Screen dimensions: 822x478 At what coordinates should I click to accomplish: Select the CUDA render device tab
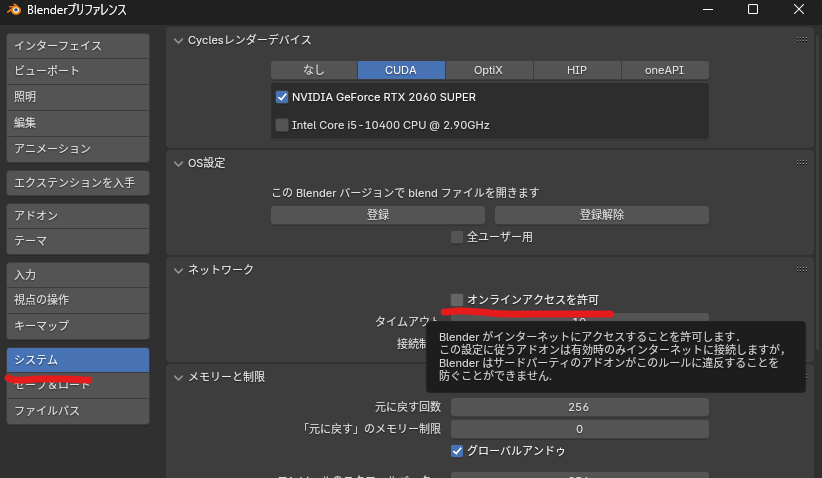401,70
